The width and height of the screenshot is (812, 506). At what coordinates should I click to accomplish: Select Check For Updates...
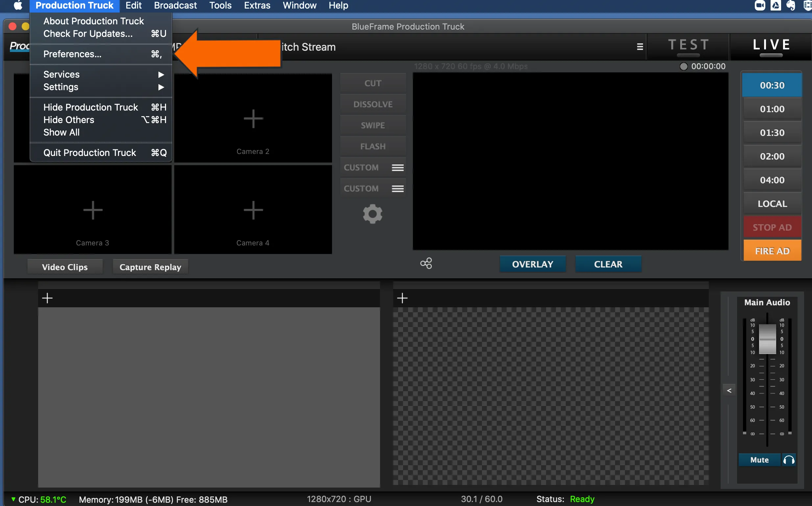click(x=101, y=34)
